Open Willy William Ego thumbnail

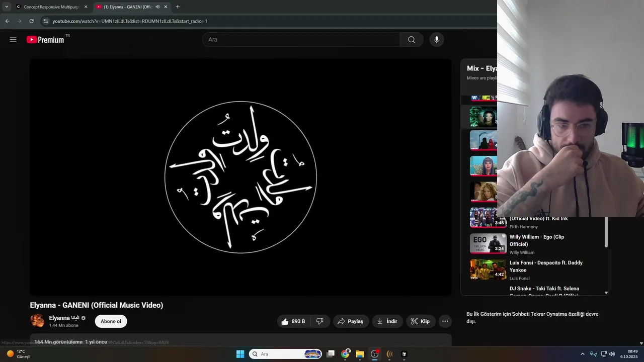click(488, 243)
